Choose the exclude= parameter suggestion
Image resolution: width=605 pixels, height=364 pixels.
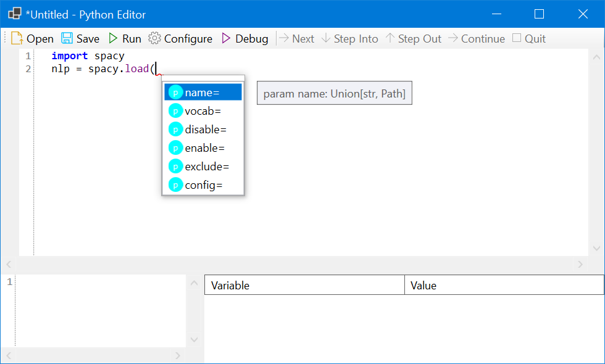click(x=203, y=167)
